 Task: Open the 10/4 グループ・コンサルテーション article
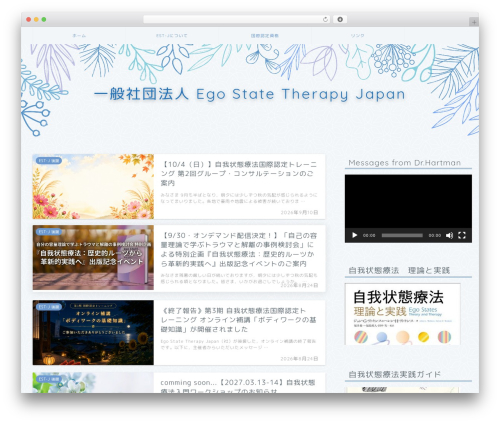click(239, 174)
